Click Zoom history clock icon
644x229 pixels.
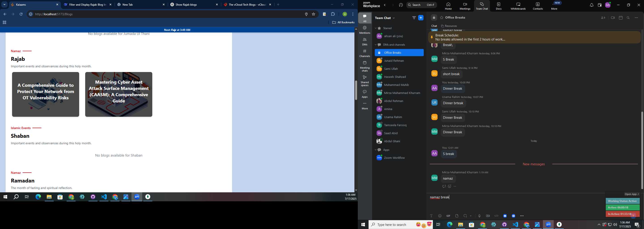click(x=401, y=5)
